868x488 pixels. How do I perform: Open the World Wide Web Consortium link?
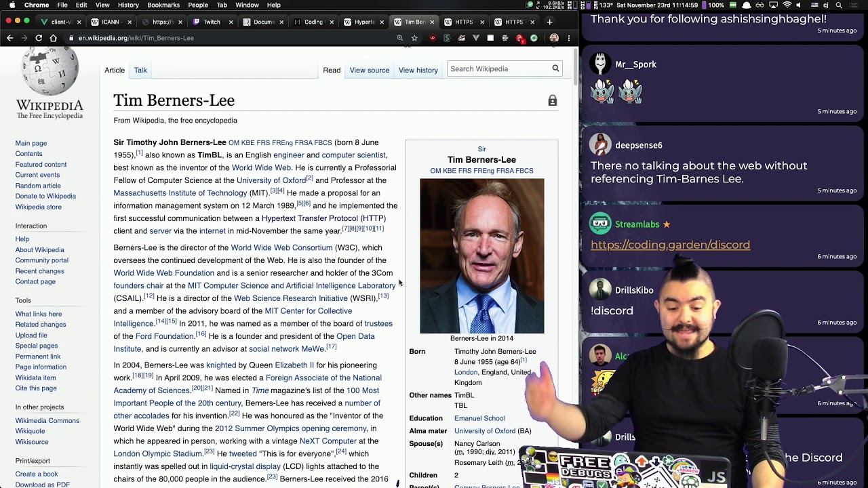(x=281, y=247)
